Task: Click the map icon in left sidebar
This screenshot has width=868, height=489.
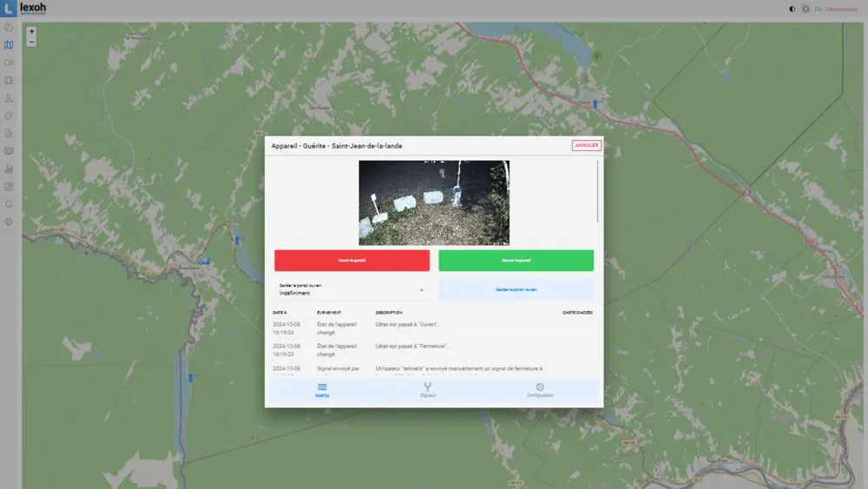Action: point(9,45)
